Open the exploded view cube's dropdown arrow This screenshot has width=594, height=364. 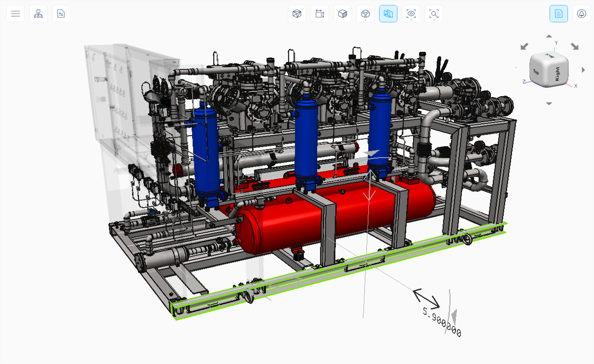click(365, 20)
